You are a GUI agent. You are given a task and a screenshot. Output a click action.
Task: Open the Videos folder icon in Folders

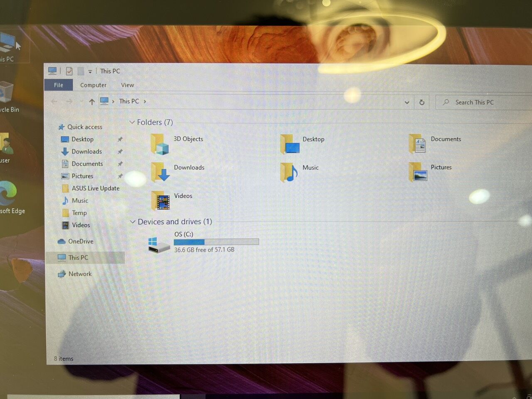[160, 200]
